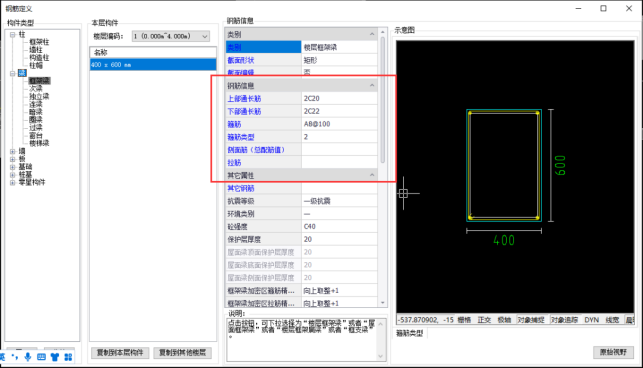The image size is (643, 368).
Task: Toggle 正交 ortho mode in status bar
Action: tap(484, 320)
